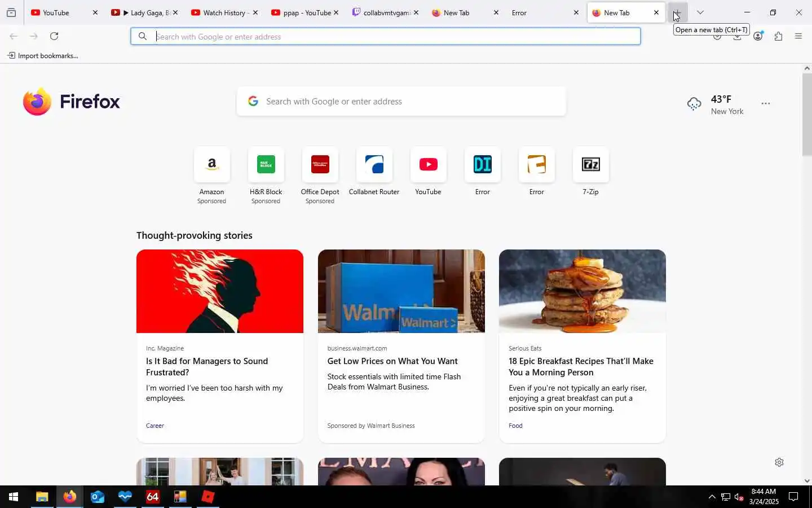Click the Food topic label

pos(515,426)
